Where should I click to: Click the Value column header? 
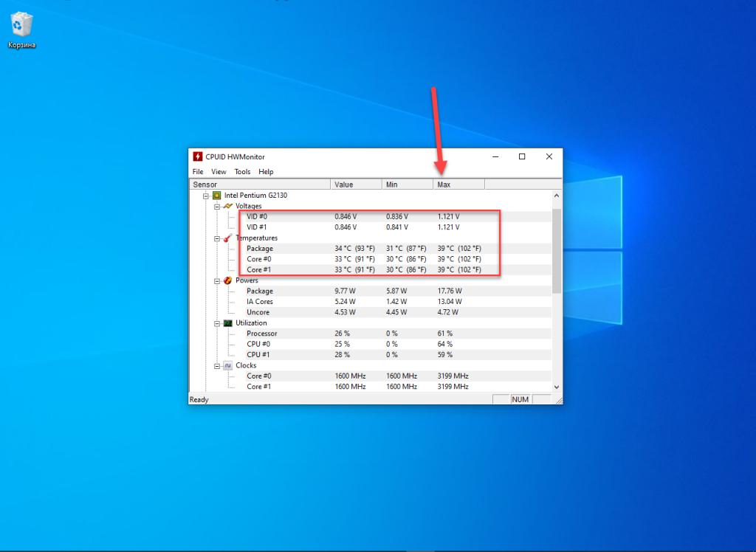tap(357, 184)
